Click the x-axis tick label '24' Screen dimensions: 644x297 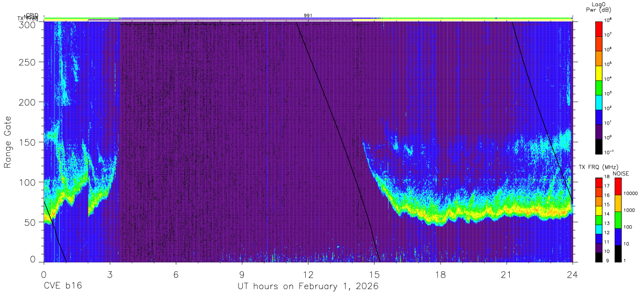coord(573,274)
